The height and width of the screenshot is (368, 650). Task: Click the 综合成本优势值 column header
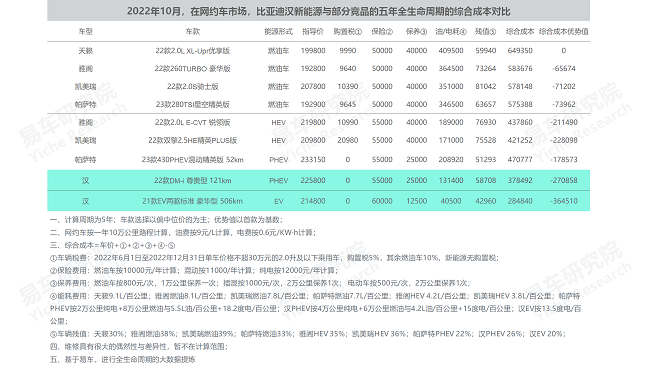tap(563, 31)
